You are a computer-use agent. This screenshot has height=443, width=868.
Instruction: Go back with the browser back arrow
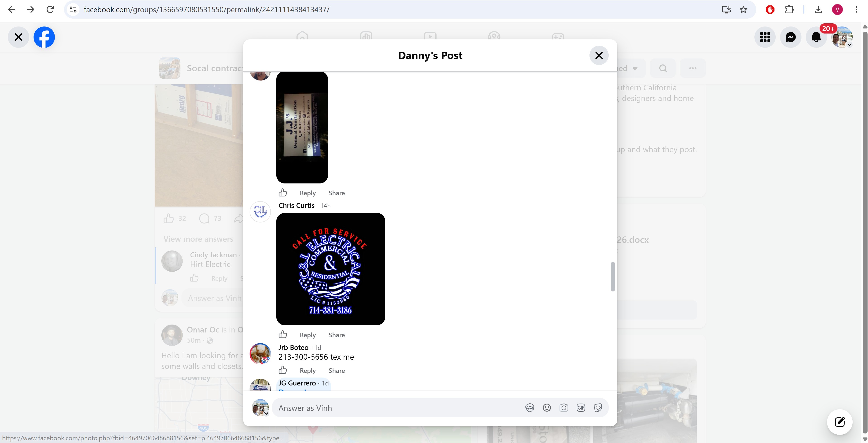point(12,10)
